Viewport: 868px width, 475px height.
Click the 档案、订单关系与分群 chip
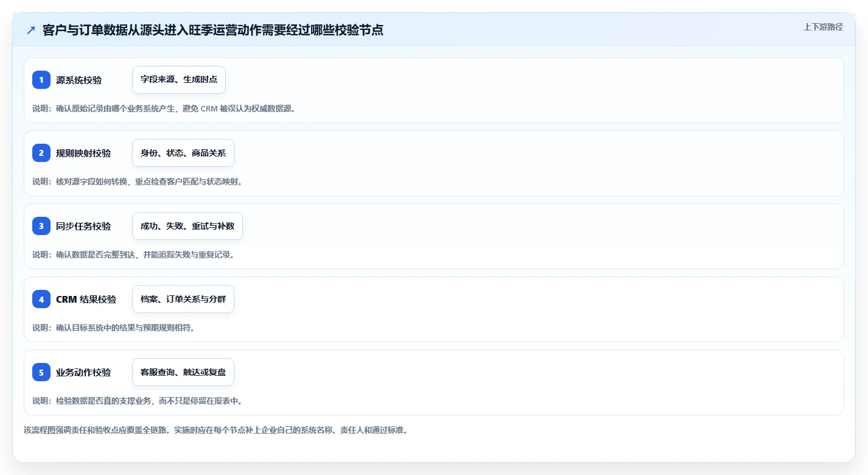[183, 299]
